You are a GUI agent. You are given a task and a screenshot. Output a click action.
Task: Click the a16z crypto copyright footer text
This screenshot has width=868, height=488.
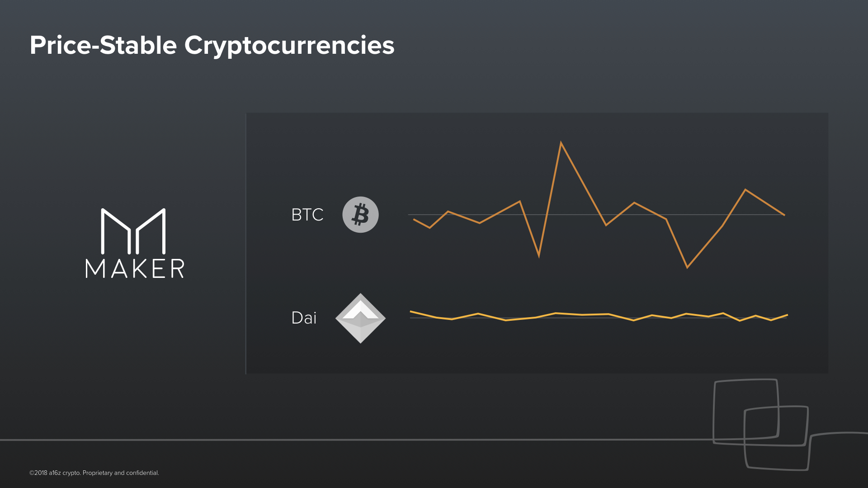point(94,473)
